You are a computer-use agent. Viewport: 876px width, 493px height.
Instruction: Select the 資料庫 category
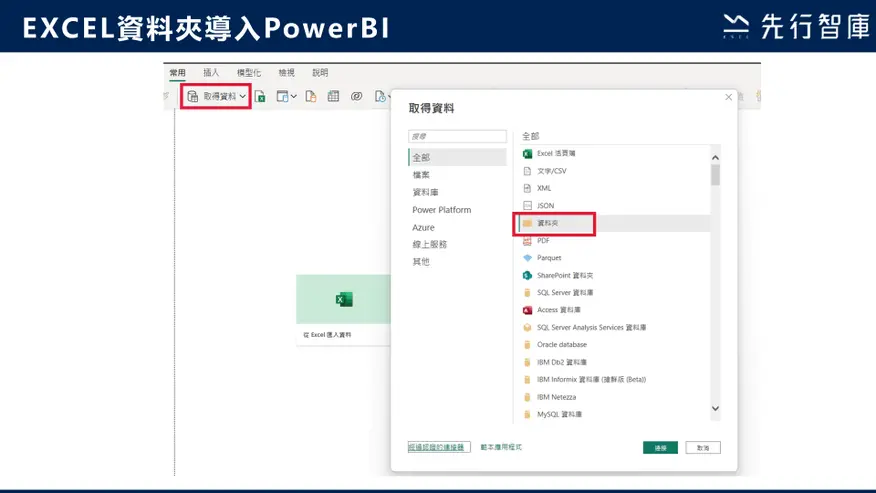[425, 192]
